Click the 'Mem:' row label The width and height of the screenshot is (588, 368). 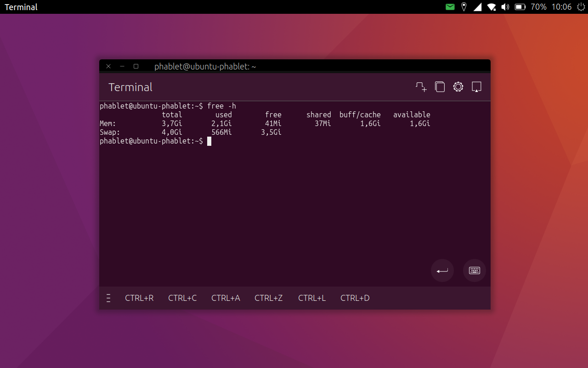click(108, 123)
